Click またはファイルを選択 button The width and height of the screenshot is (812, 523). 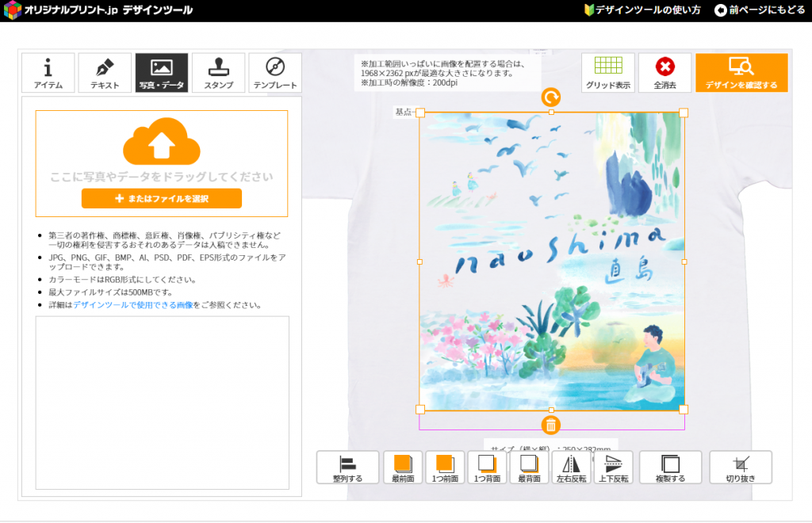coord(162,199)
